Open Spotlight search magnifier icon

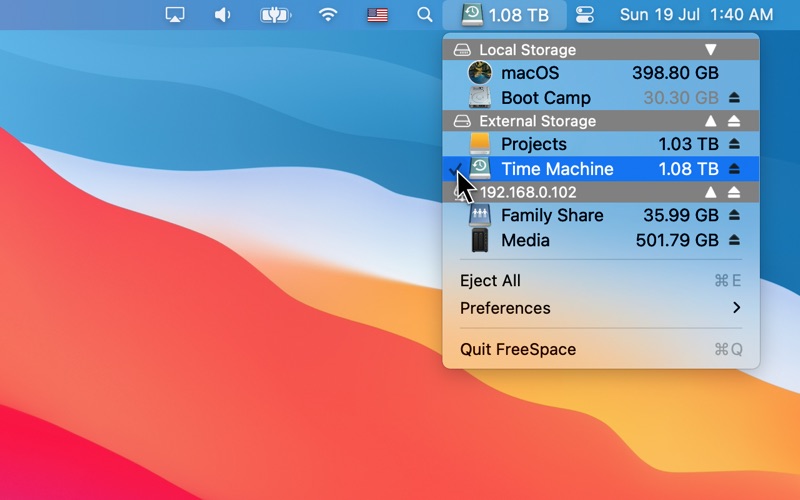424,14
